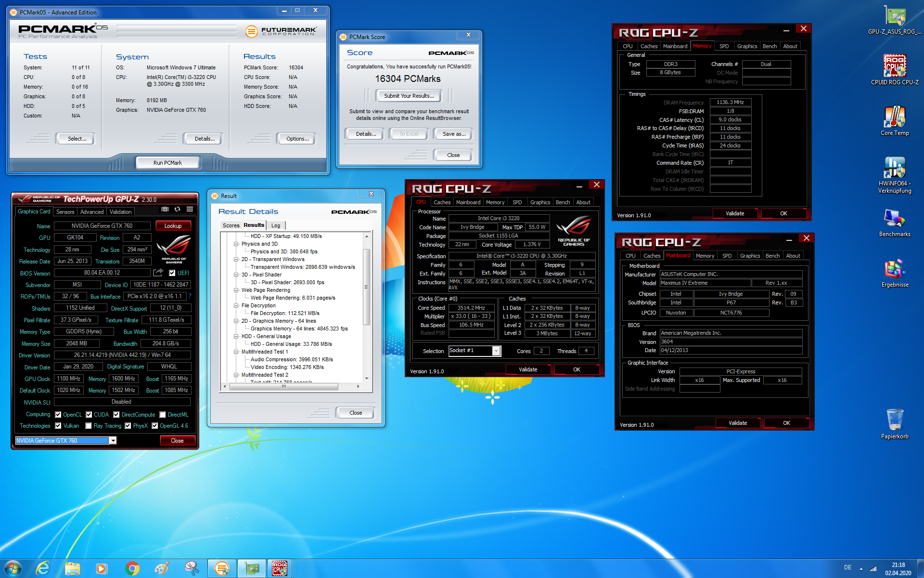Screen dimensions: 924x578
Task: Click Run PCMark button
Action: pyautogui.click(x=167, y=163)
